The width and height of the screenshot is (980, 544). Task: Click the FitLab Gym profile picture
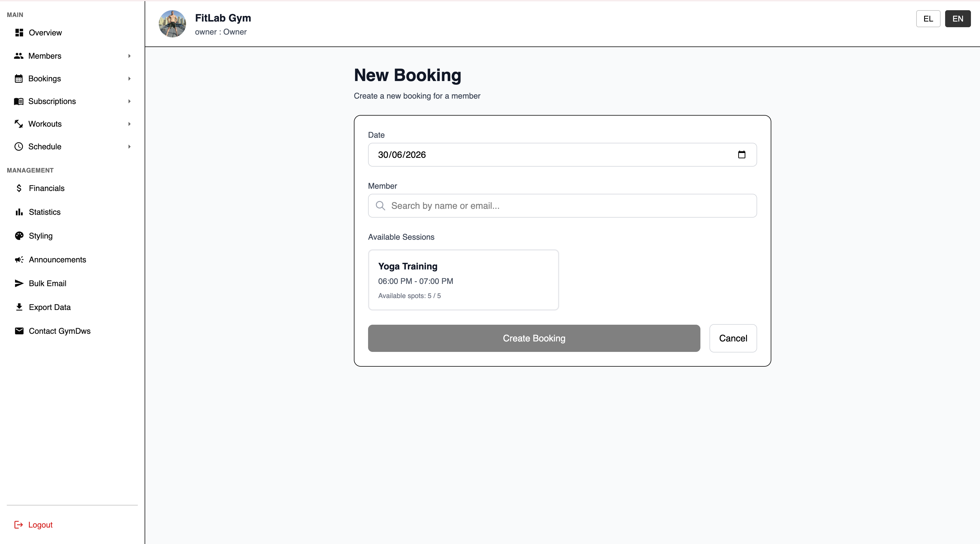click(x=172, y=24)
